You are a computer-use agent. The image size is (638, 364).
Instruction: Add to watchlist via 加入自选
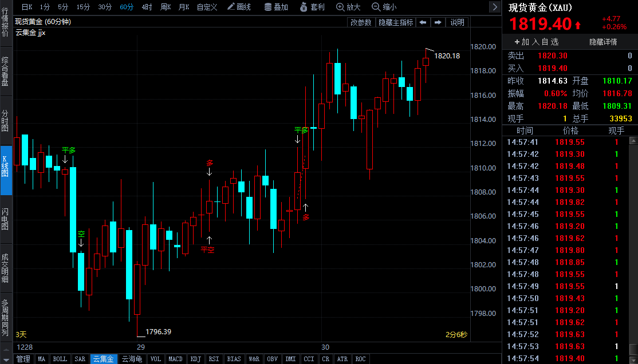click(x=536, y=42)
